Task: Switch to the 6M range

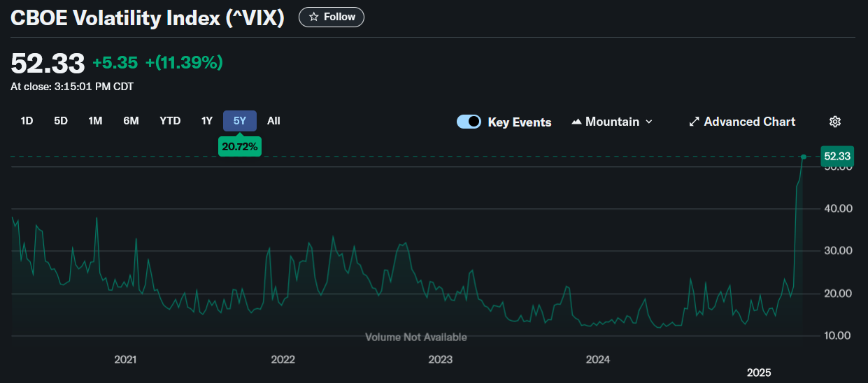Action: 131,121
